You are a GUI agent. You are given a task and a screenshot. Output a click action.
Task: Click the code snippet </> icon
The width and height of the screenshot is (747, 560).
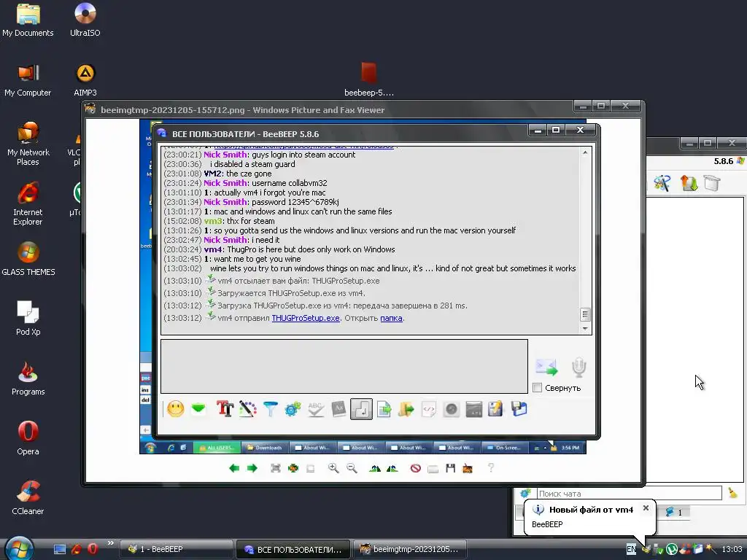click(x=428, y=409)
